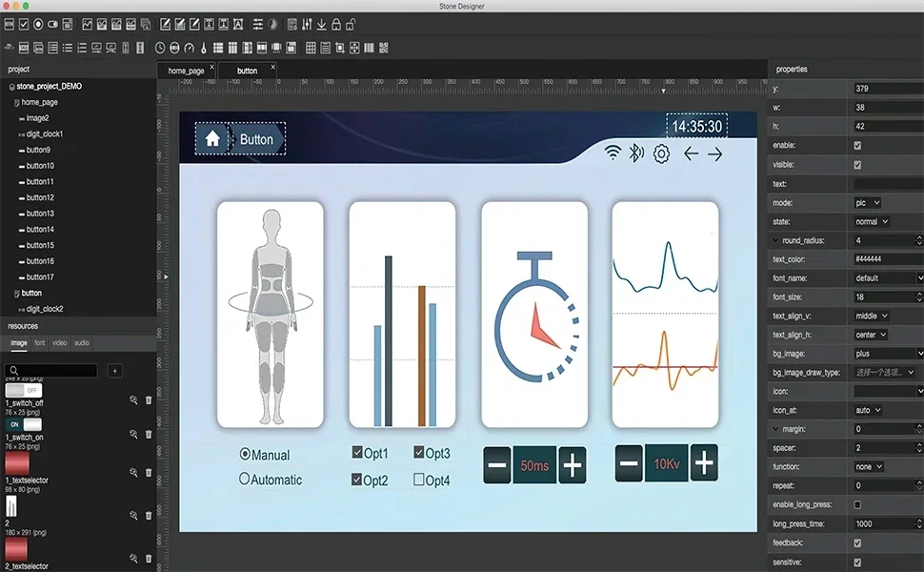Click the lock icon in the toolbar
The height and width of the screenshot is (572, 924).
point(336,24)
